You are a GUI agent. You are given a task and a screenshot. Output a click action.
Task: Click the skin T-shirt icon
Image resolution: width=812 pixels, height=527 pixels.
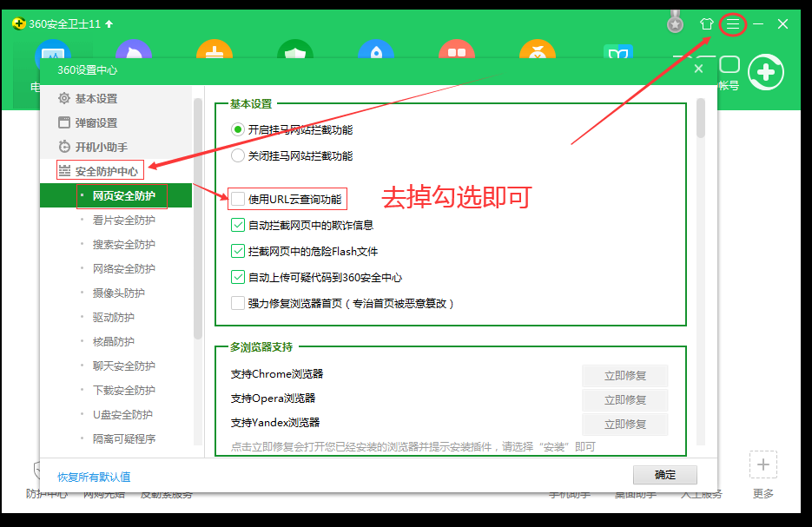(x=706, y=24)
